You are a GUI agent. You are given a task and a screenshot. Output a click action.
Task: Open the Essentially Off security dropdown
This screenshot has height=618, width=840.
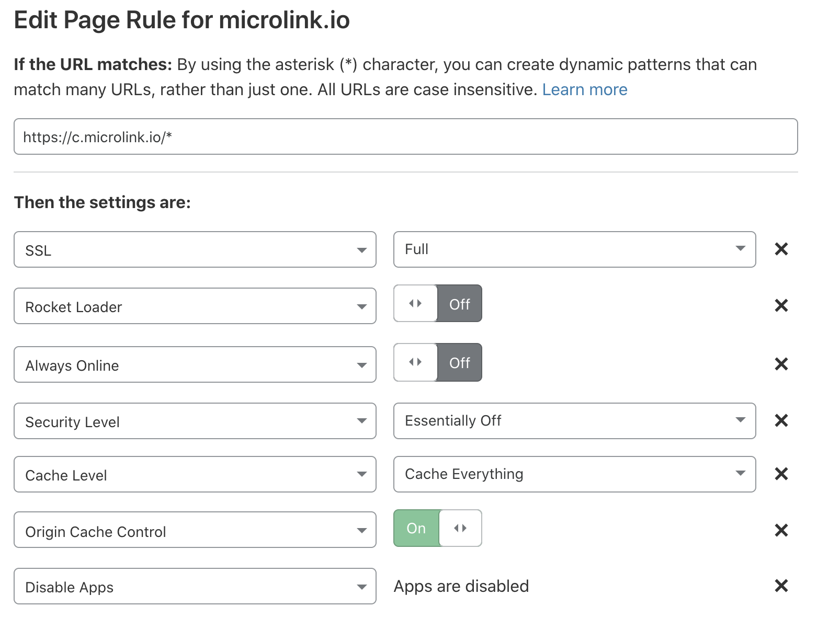pyautogui.click(x=574, y=421)
